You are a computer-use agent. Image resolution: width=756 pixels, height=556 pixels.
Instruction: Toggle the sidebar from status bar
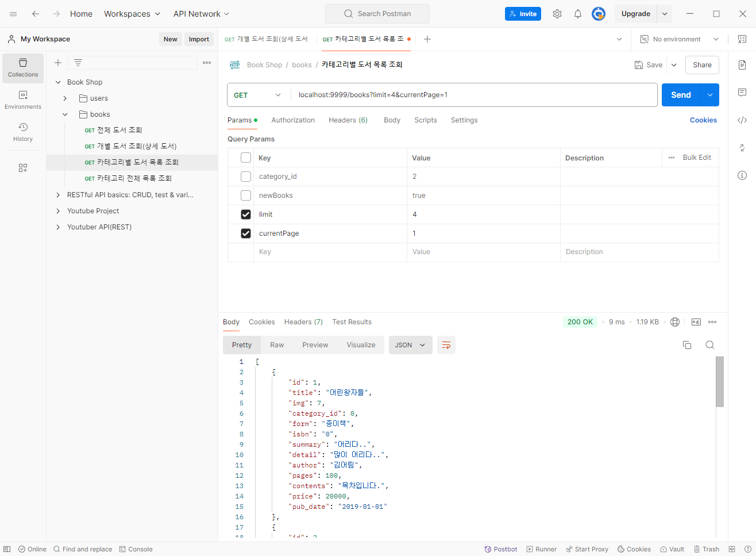pyautogui.click(x=7, y=549)
